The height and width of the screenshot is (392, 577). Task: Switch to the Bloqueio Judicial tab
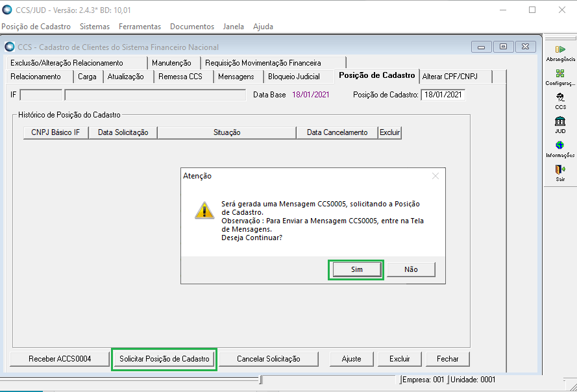[299, 77]
